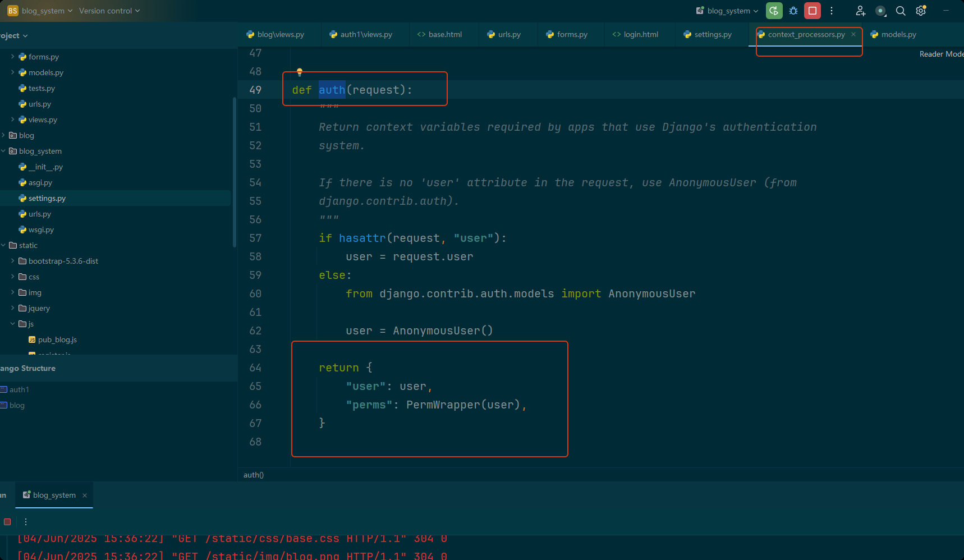964x560 pixels.
Task: Expand the jquery folder
Action: click(13, 308)
